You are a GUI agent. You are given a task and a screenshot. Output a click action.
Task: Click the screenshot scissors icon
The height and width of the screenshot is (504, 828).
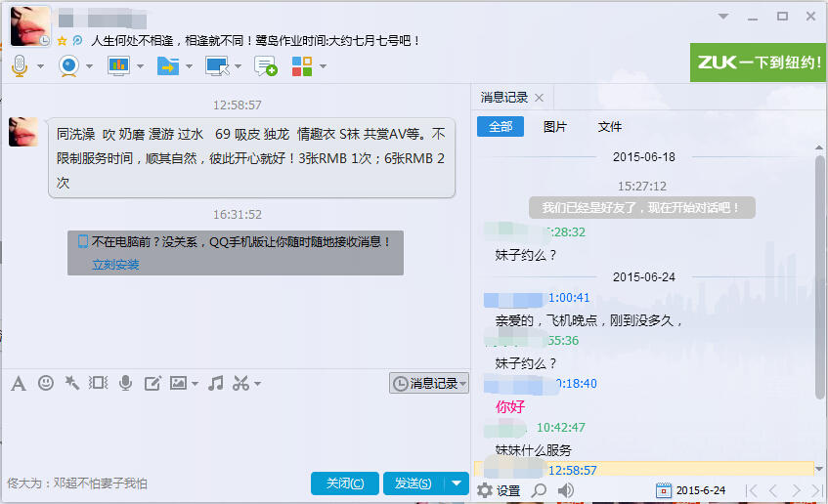pos(240,384)
